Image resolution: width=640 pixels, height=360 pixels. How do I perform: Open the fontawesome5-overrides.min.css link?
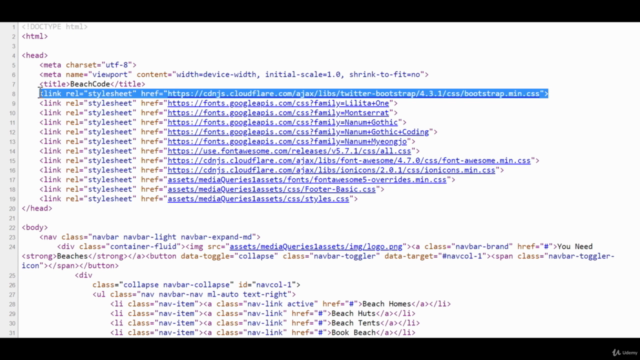(x=307, y=180)
